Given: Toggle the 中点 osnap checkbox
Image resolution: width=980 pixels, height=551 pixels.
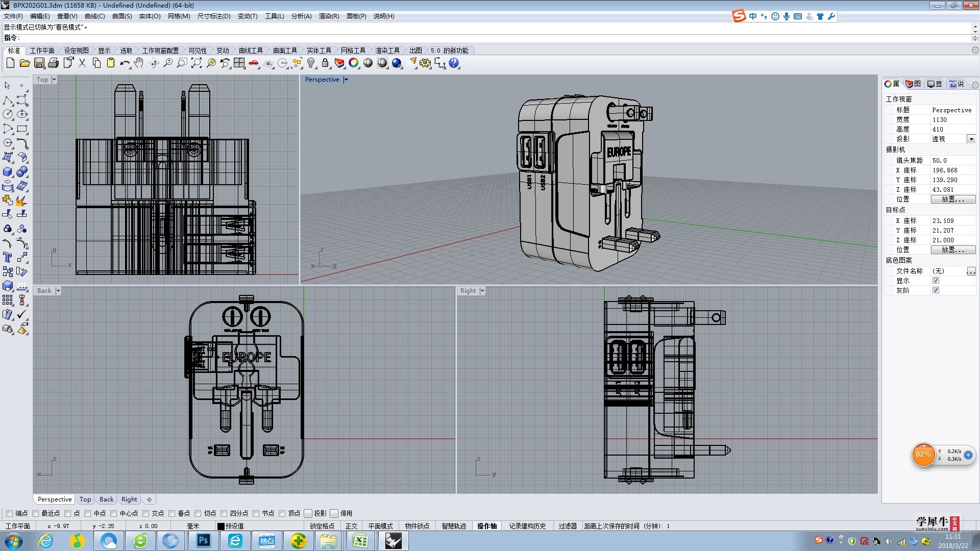Looking at the screenshot, I should (x=87, y=513).
